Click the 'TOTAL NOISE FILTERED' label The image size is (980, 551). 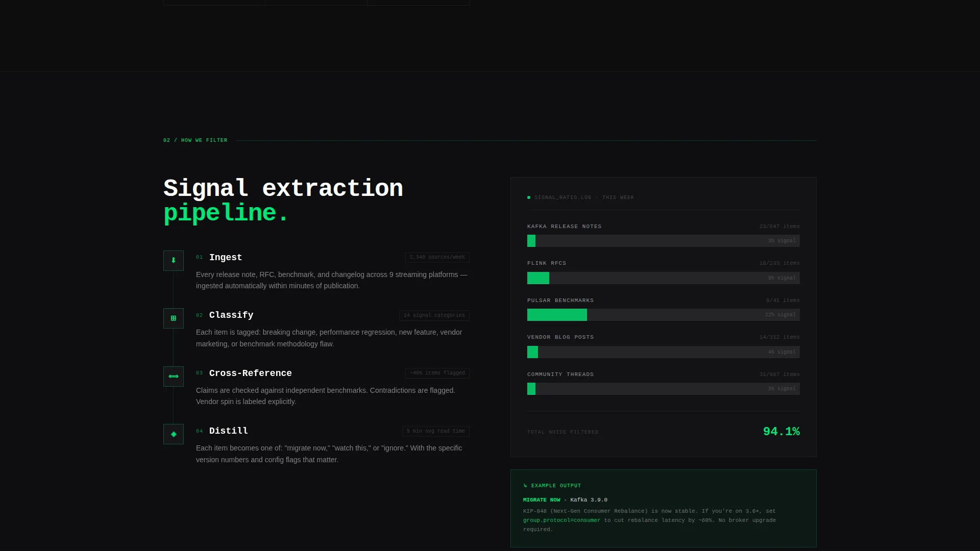pos(563,432)
